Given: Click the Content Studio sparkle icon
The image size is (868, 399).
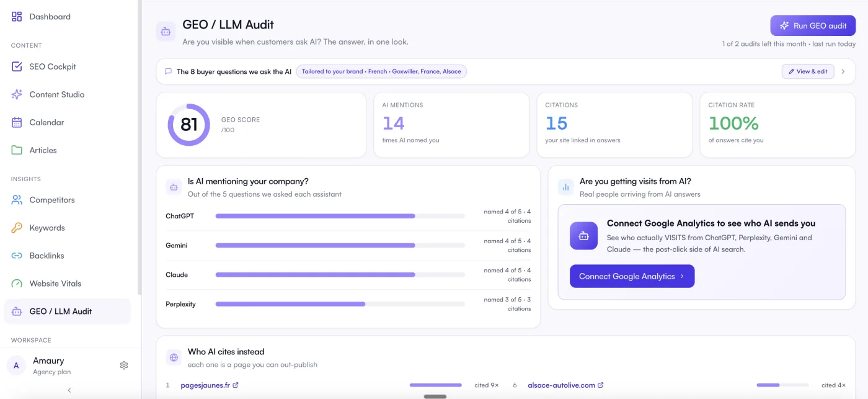Looking at the screenshot, I should pyautogui.click(x=17, y=94).
